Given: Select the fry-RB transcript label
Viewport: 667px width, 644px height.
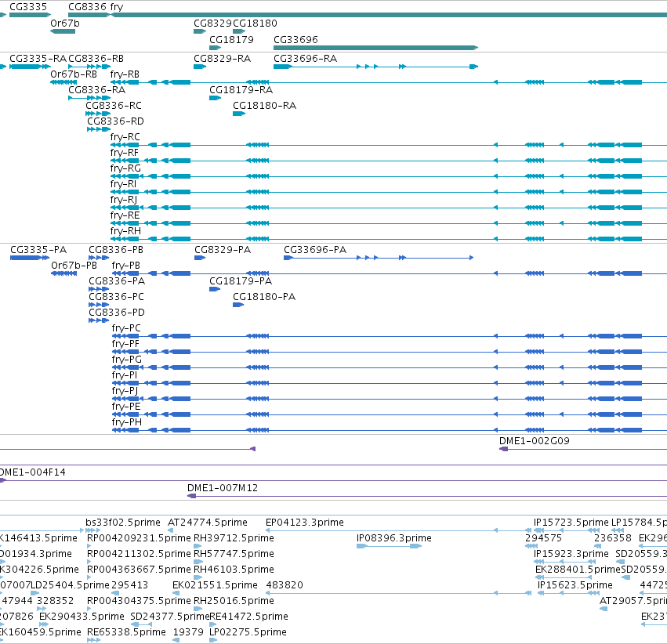Looking at the screenshot, I should click(125, 74).
